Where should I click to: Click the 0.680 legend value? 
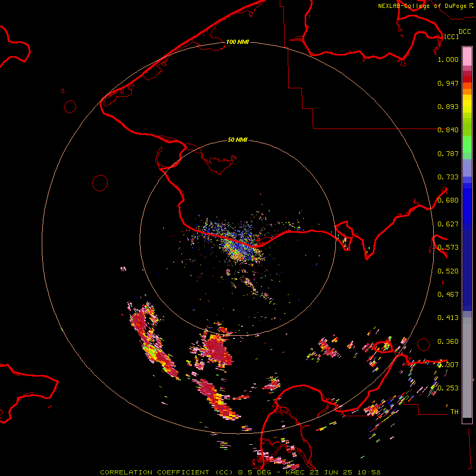pos(448,200)
